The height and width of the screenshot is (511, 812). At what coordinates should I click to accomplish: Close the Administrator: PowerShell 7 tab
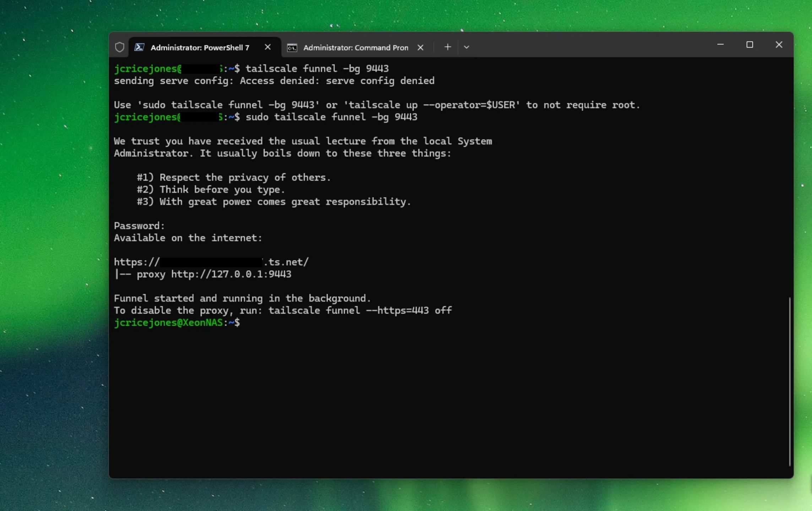268,47
